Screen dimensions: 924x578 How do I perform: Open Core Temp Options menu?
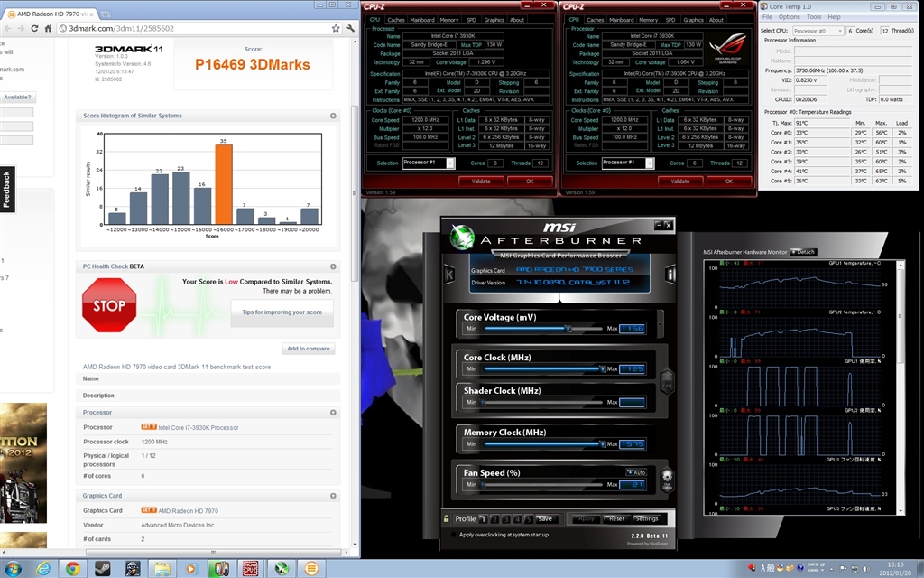point(789,17)
